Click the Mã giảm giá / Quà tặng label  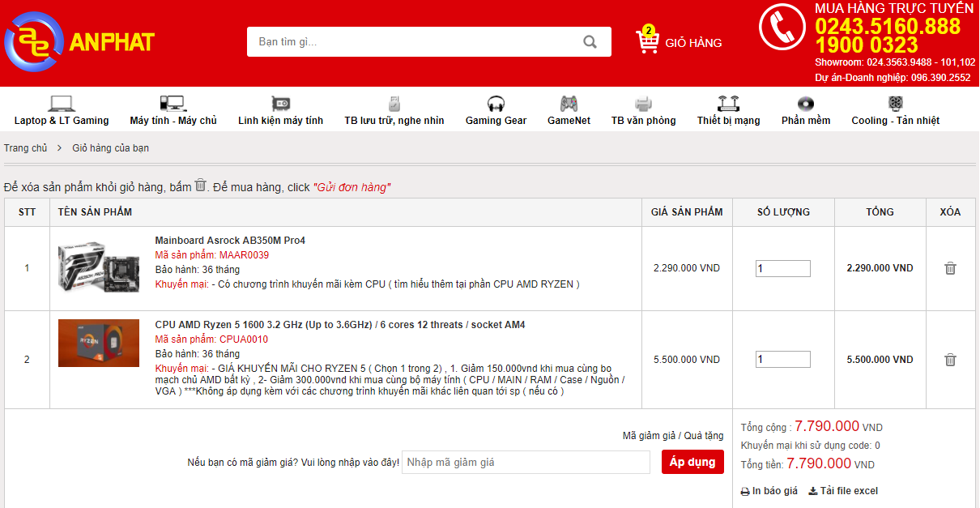click(x=673, y=436)
